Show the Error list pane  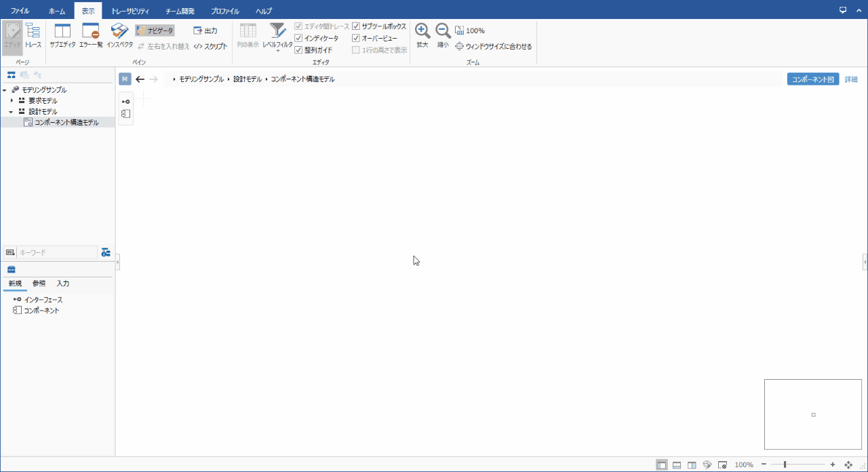coord(91,35)
